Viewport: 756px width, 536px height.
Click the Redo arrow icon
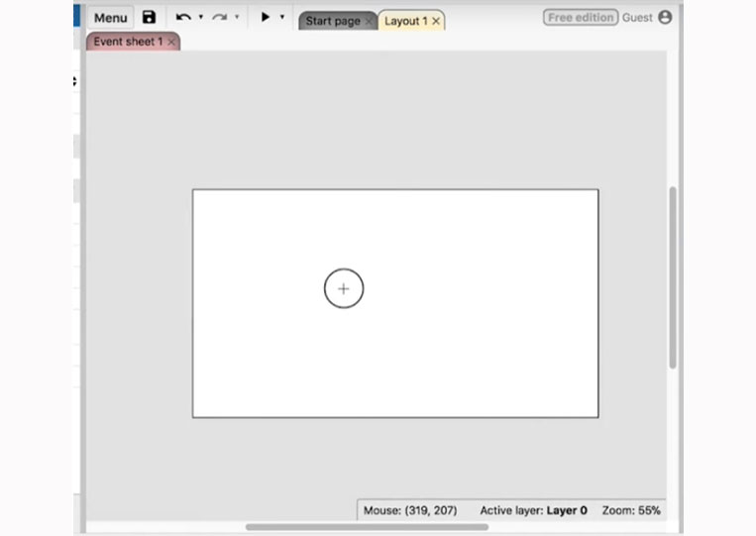tap(220, 18)
